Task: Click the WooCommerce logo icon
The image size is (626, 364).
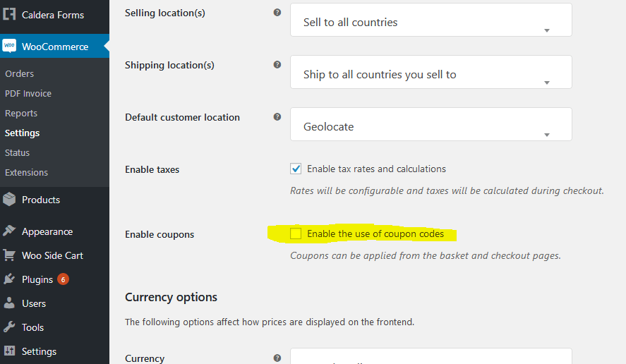Action: pyautogui.click(x=9, y=45)
